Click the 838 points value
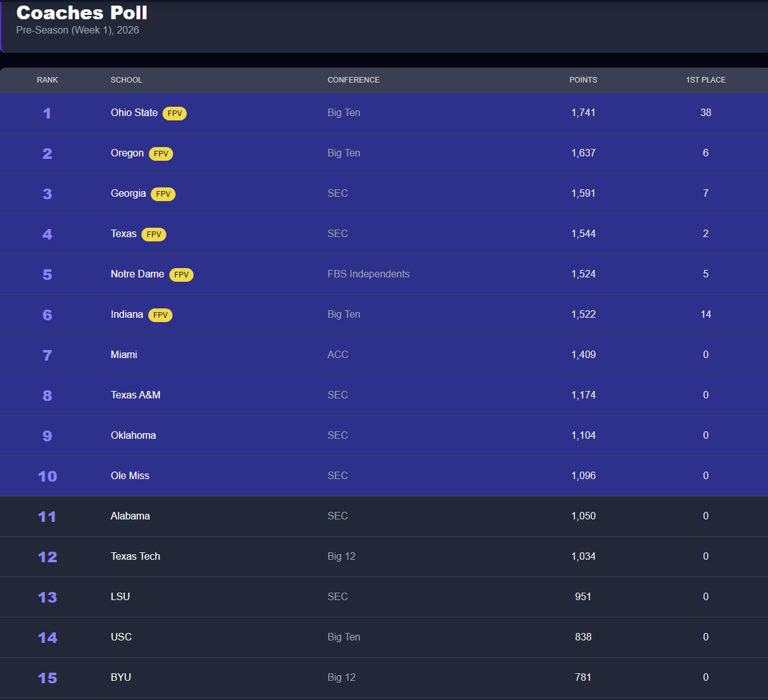The image size is (768, 700). [583, 637]
